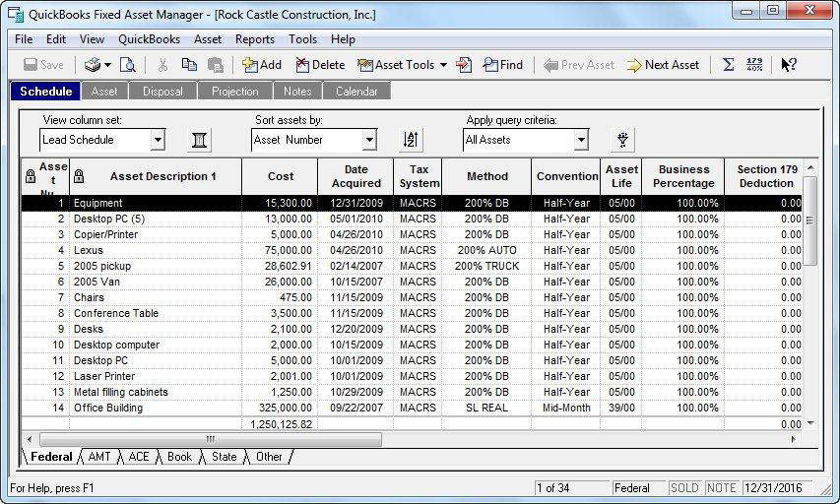The width and height of the screenshot is (840, 504).
Task: Open the File menu
Action: pos(24,39)
